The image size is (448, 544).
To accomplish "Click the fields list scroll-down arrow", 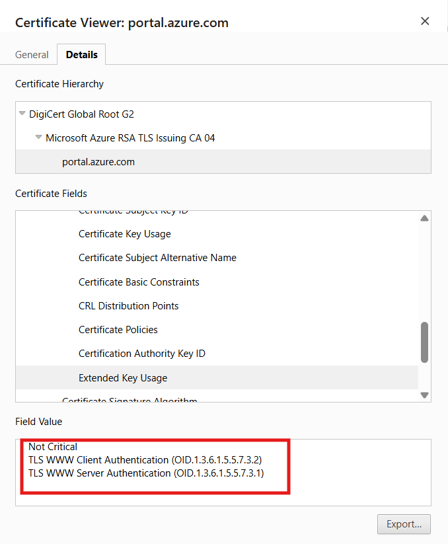I will 424,395.
